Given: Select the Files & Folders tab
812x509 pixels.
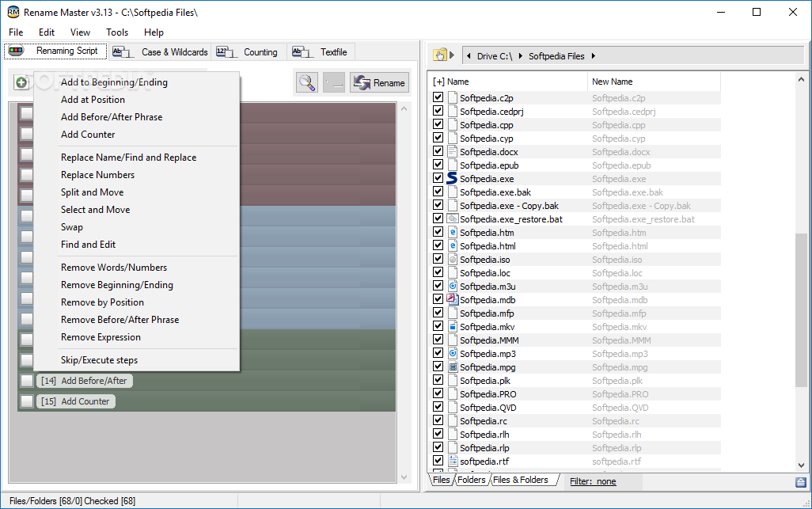Looking at the screenshot, I should tap(521, 480).
